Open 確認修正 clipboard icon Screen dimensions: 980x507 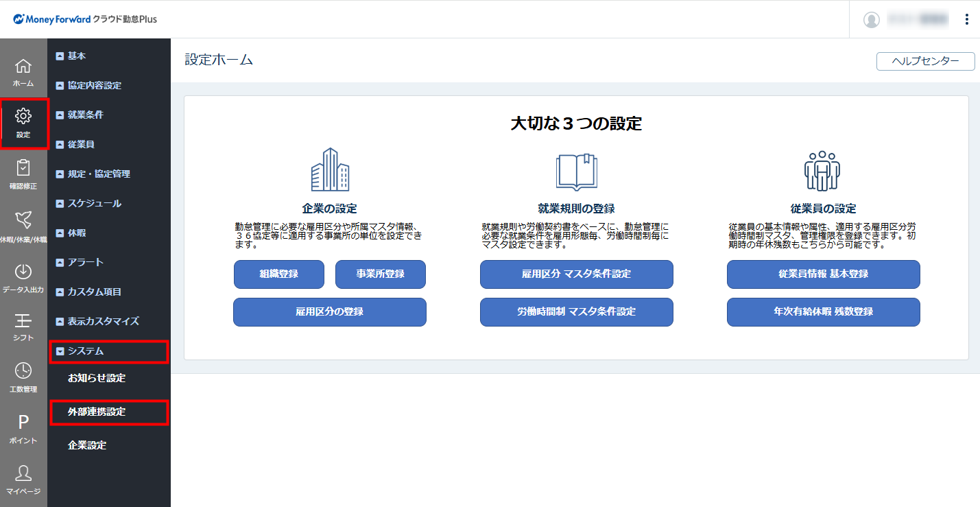coord(23,169)
